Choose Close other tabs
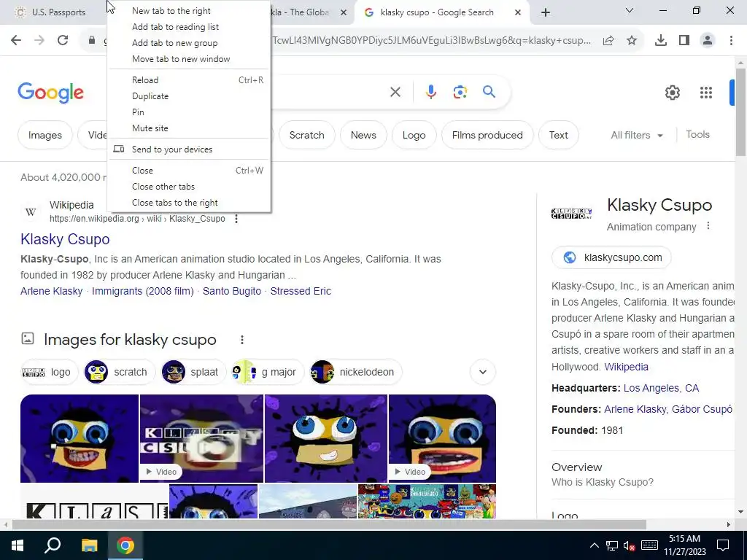This screenshot has height=560, width=747. (x=190, y=187)
